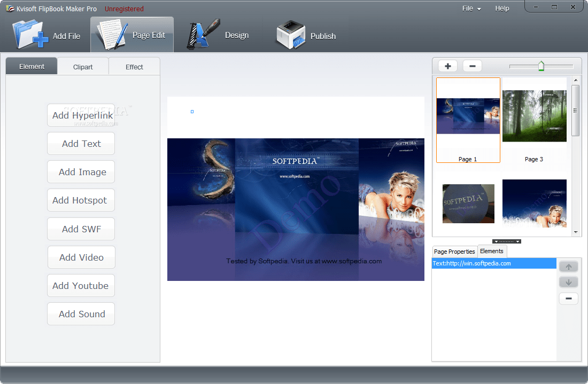Click the Add Hotspot button
Screen dimensions: 588x384
tap(81, 200)
